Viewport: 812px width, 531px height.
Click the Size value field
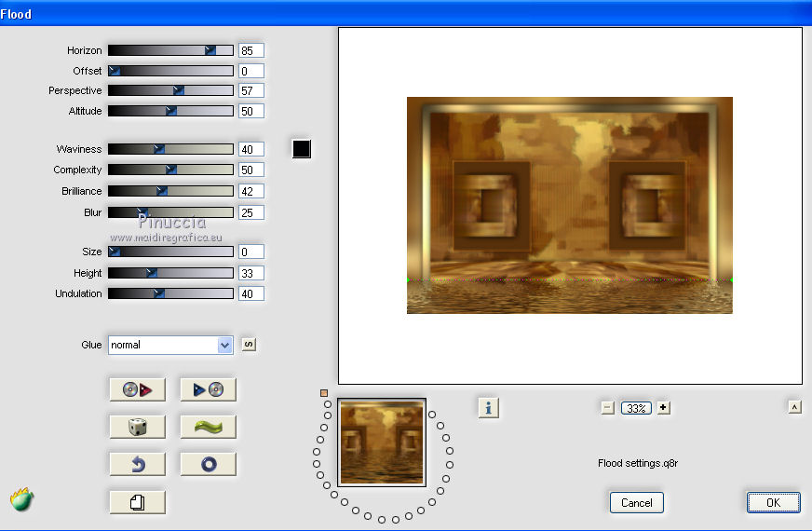point(251,252)
